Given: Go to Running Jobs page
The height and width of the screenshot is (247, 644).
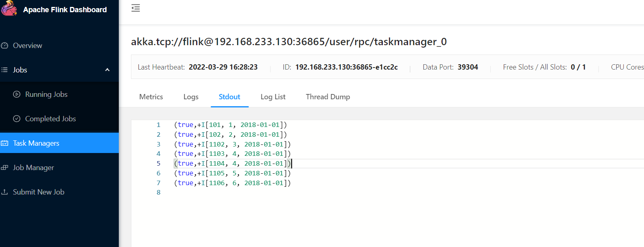Looking at the screenshot, I should click(46, 94).
